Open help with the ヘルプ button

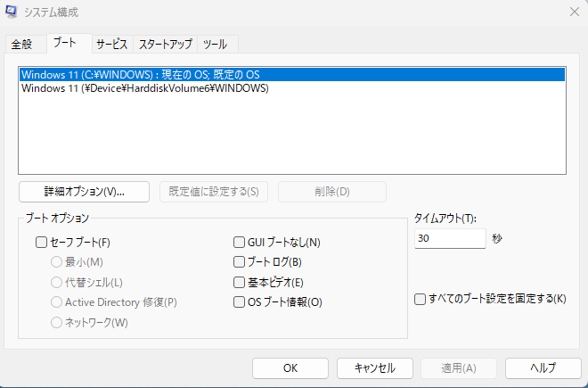click(543, 367)
